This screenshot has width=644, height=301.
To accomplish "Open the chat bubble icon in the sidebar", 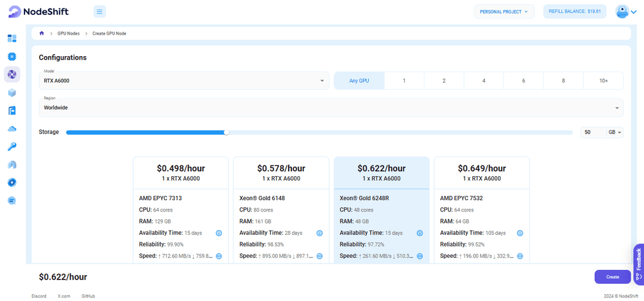I will click(12, 201).
